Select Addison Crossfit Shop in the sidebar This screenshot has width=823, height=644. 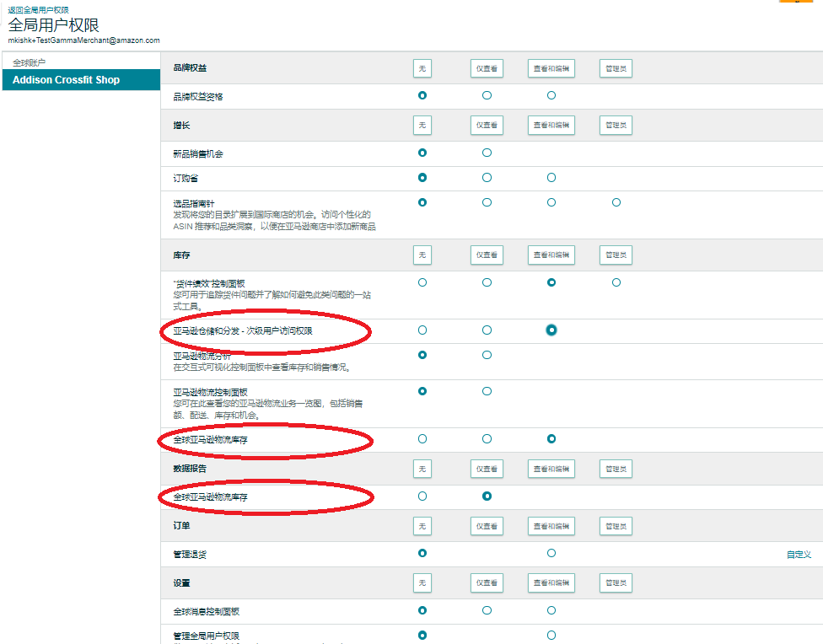click(x=66, y=80)
